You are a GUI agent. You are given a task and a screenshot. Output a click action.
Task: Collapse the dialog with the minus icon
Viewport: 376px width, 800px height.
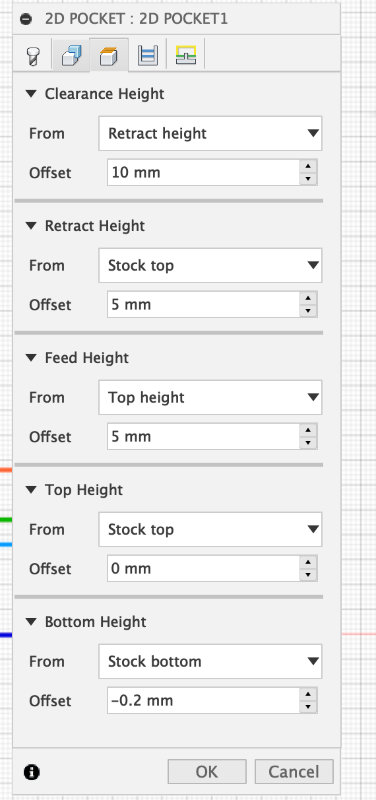[x=26, y=20]
